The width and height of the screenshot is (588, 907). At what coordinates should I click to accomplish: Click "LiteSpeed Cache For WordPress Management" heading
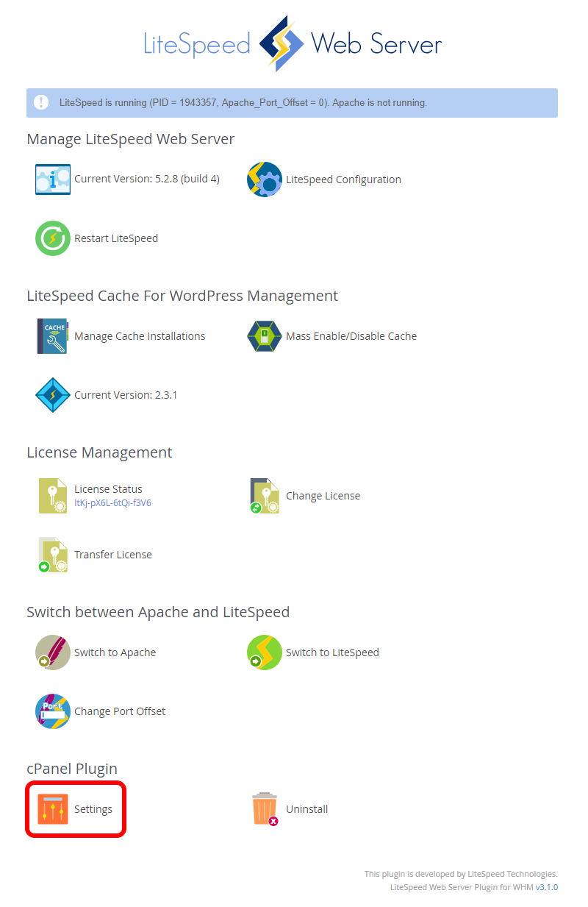[x=182, y=296]
